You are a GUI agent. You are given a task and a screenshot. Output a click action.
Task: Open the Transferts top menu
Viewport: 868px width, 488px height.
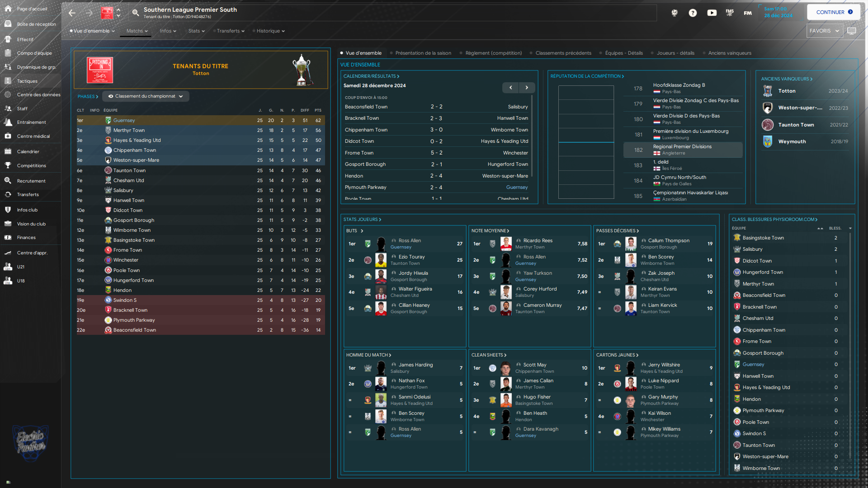click(x=230, y=31)
